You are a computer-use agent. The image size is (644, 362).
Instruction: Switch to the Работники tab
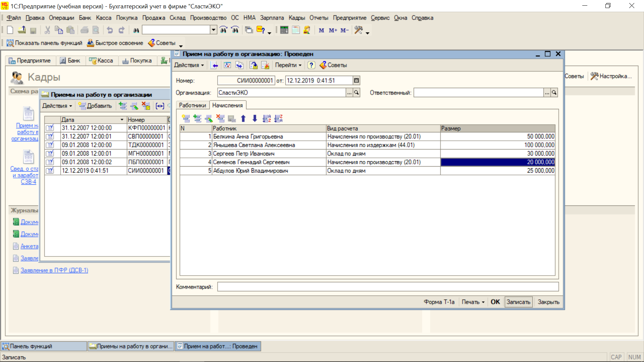click(192, 105)
